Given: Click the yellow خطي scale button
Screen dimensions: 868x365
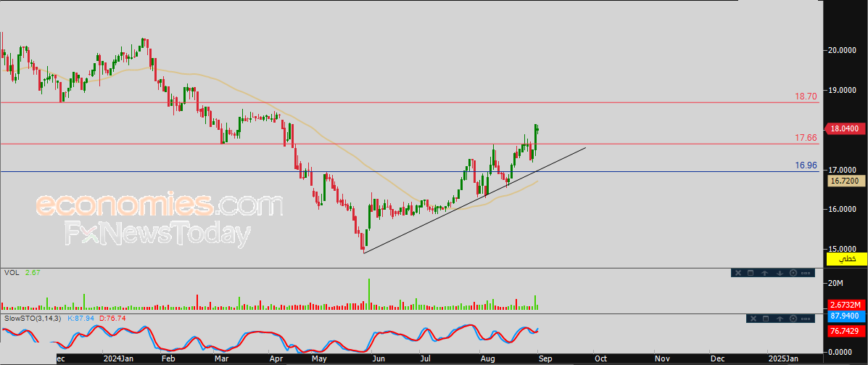Looking at the screenshot, I should pyautogui.click(x=846, y=258).
